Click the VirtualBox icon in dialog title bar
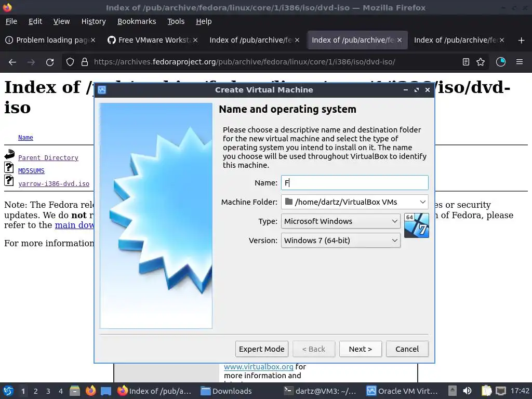 102,90
